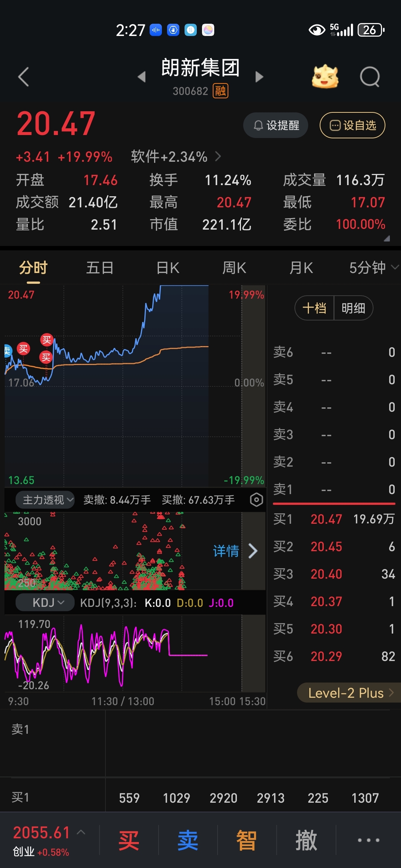Tap the eye icon in status bar
This screenshot has height=868, width=401.
(x=317, y=30)
